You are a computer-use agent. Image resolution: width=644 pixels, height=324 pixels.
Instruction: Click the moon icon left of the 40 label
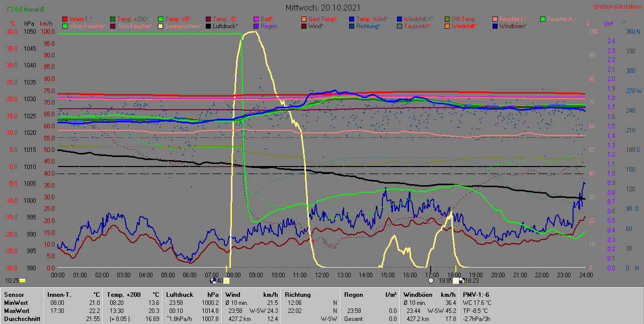213,281
